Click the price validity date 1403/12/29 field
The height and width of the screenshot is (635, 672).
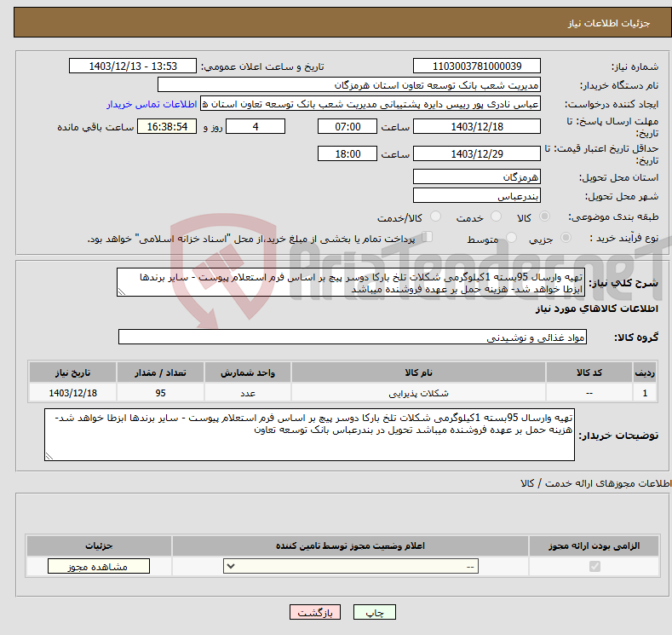tap(477, 153)
